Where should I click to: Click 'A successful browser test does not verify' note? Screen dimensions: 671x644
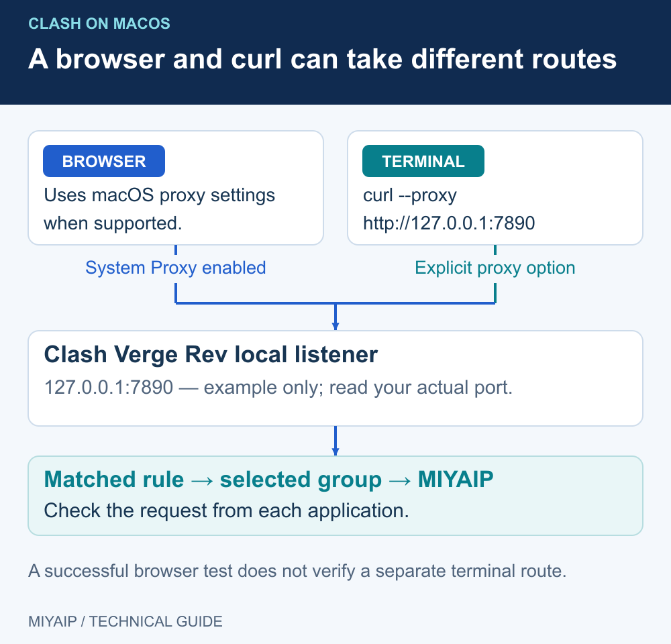point(297,572)
